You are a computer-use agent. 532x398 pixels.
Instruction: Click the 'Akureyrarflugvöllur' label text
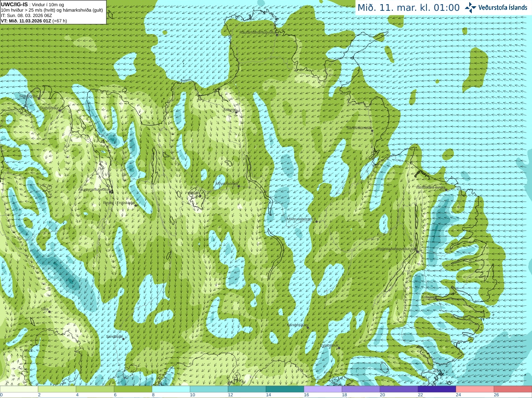pyautogui.click(x=94, y=189)
